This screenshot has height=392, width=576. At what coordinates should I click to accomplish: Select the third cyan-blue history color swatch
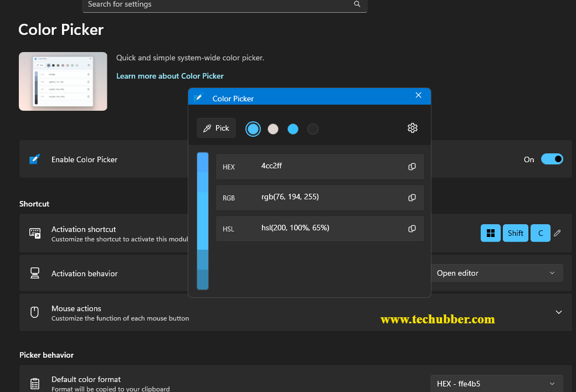293,129
